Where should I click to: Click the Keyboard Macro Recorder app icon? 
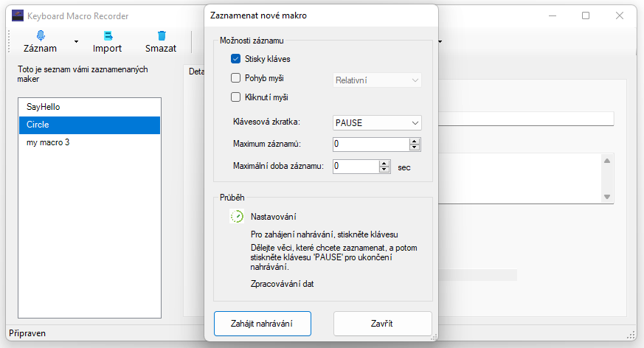[x=18, y=15]
